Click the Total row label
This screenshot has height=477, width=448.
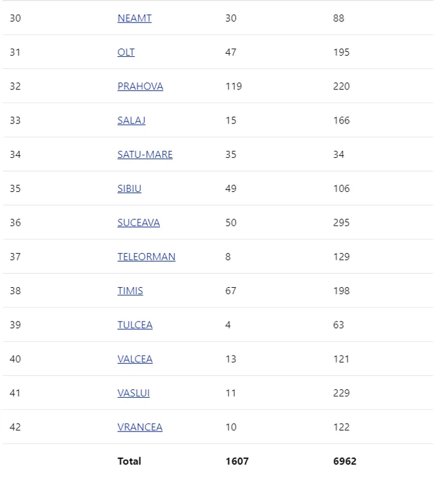coord(129,461)
